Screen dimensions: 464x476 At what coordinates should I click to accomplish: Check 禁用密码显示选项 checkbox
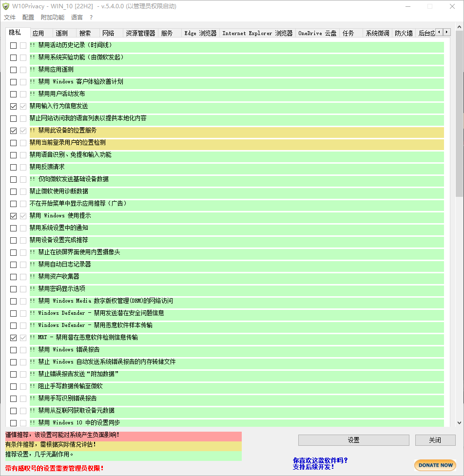point(13,289)
